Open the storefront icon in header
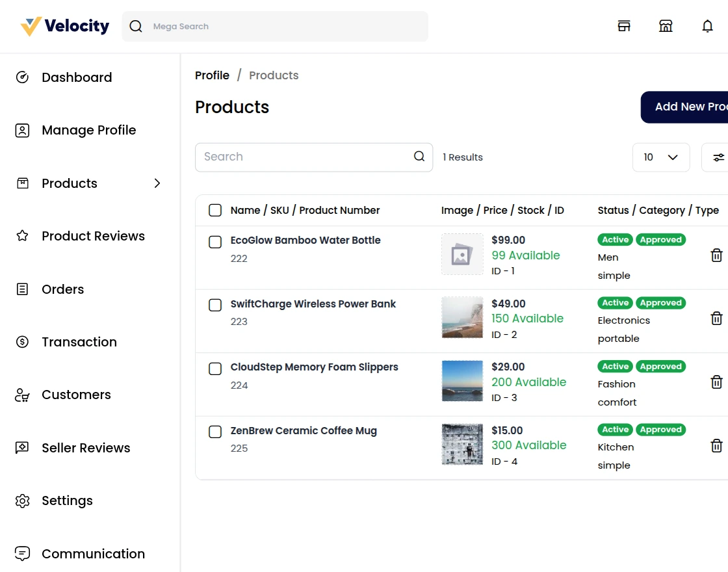This screenshot has width=728, height=572. 666,27
